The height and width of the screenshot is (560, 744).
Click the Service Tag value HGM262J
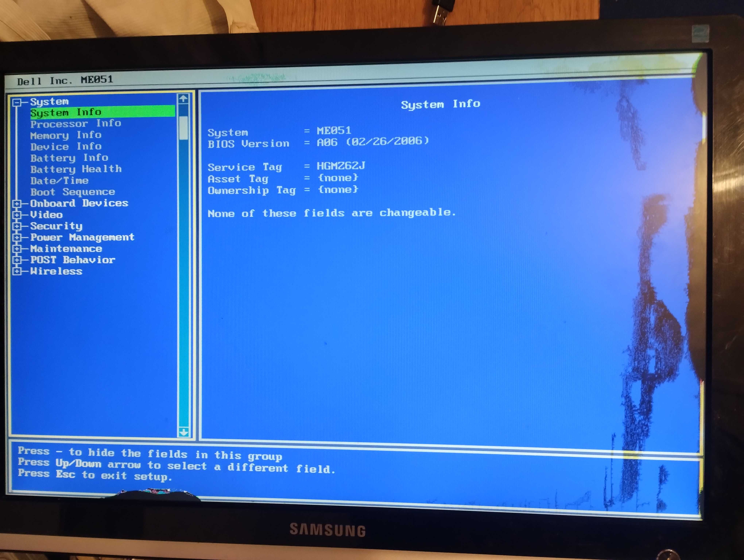341,166
